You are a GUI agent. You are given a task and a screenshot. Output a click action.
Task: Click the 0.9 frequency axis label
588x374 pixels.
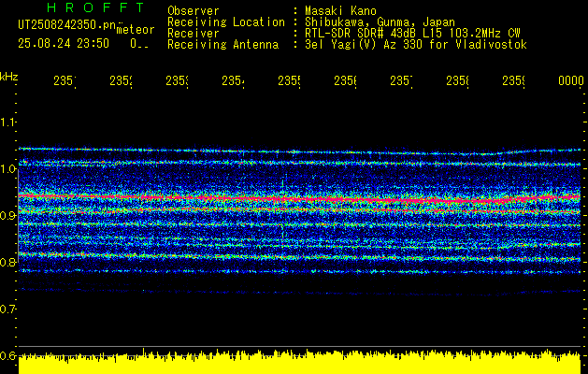(x=7, y=215)
